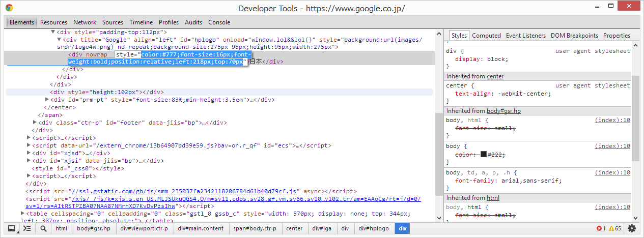Select the Styles sidebar tab

point(459,36)
